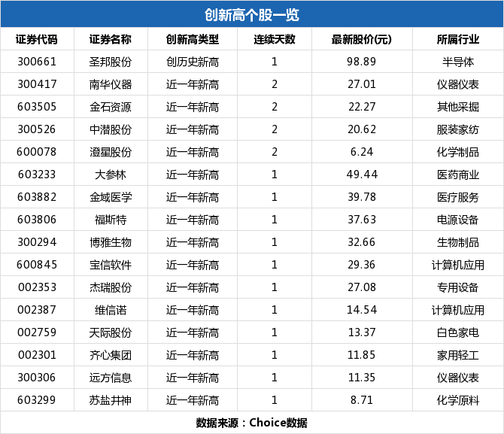Viewport: 504px width, 434px height.
Task: Click the 化学制品 industry cell
Action: [457, 152]
